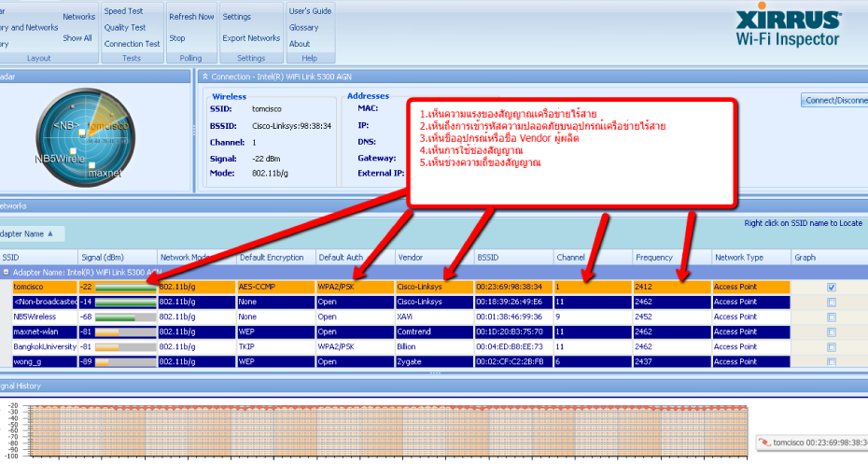Collapse the Connection panel chevron
Viewport: 868px width, 464px height.
(x=204, y=77)
